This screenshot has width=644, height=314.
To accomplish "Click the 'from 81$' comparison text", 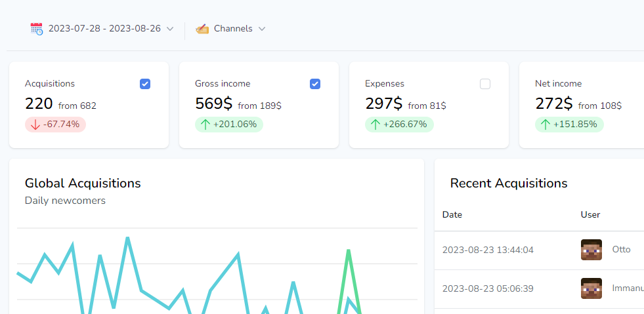I will 427,106.
